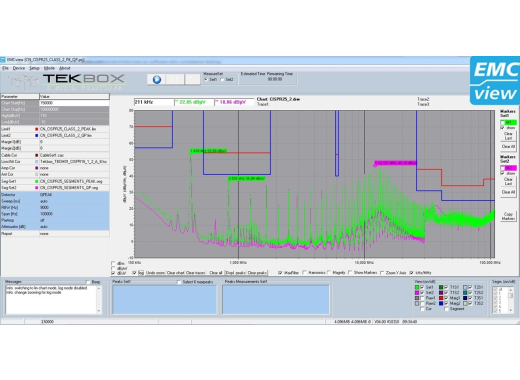520x380 pixels.
Task: Enable the Magnify checkbox
Action: (329, 273)
